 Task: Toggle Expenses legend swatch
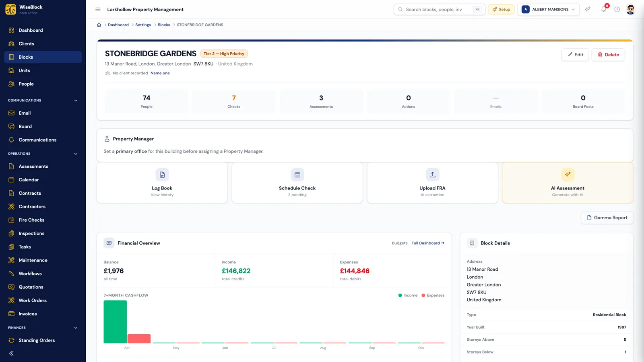click(423, 295)
